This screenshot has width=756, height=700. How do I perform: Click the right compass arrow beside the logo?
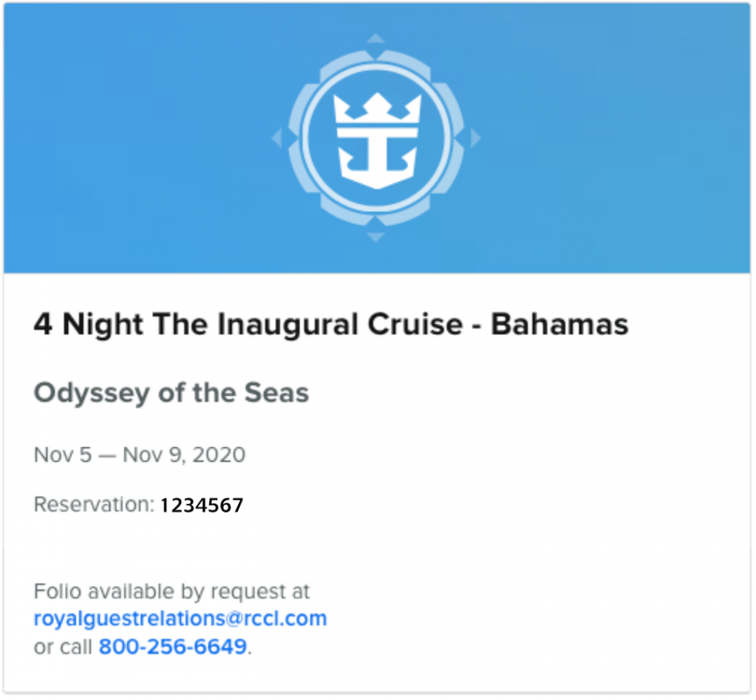[x=475, y=138]
